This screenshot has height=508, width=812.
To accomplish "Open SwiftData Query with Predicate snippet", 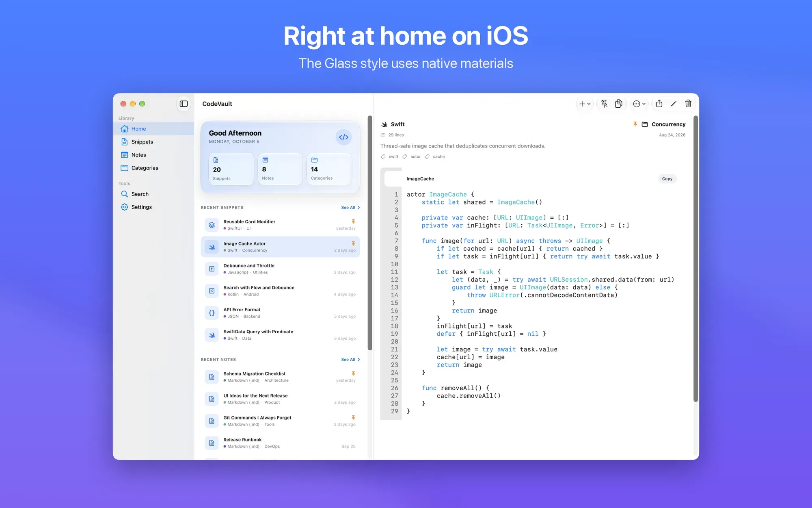I will click(x=280, y=335).
